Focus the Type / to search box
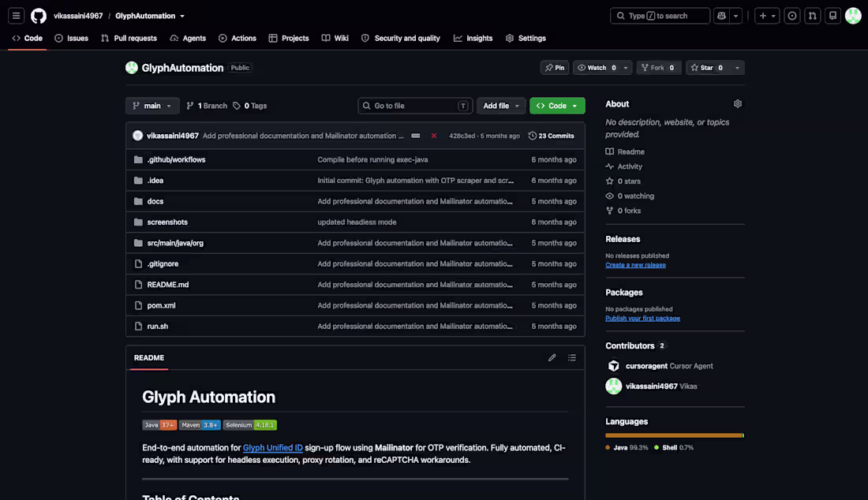The width and height of the screenshot is (868, 500). pos(660,16)
